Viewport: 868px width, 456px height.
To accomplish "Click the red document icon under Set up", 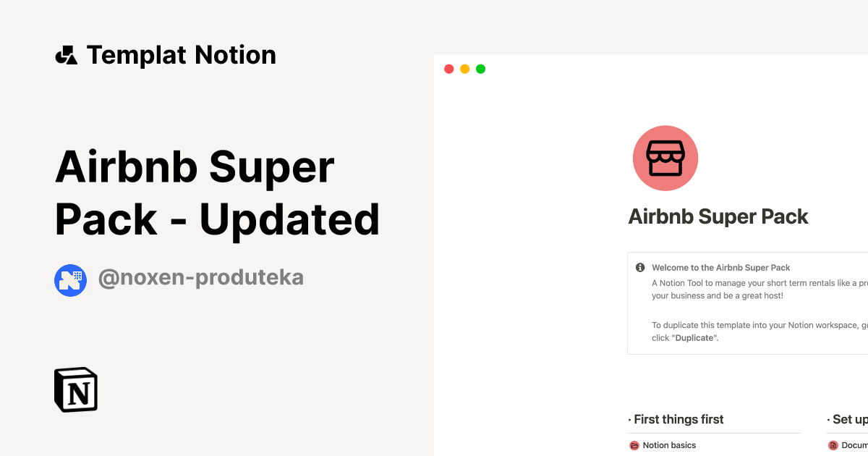I will (833, 445).
